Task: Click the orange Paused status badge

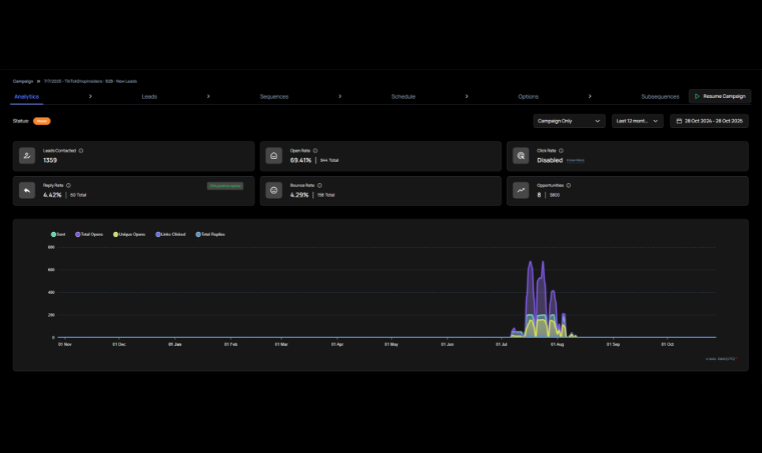Action: point(42,121)
